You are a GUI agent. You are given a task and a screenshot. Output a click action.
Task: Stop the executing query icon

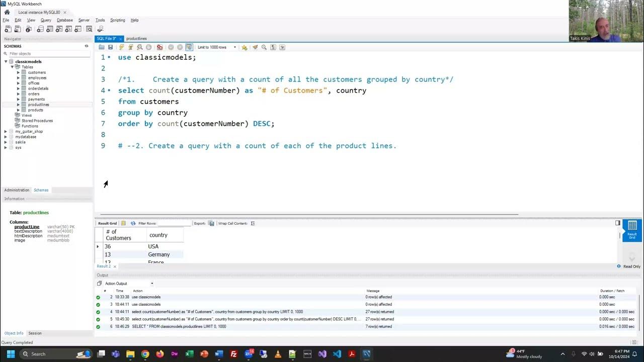coord(148,47)
